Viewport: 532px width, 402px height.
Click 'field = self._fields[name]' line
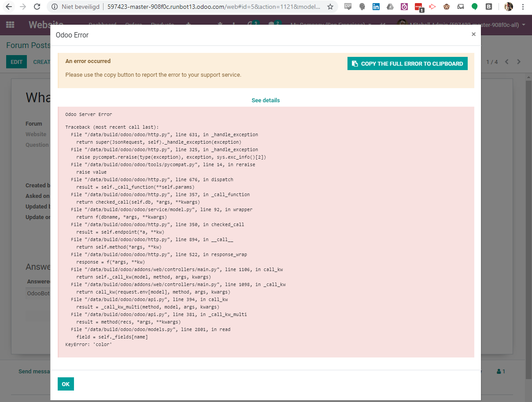[x=112, y=337]
